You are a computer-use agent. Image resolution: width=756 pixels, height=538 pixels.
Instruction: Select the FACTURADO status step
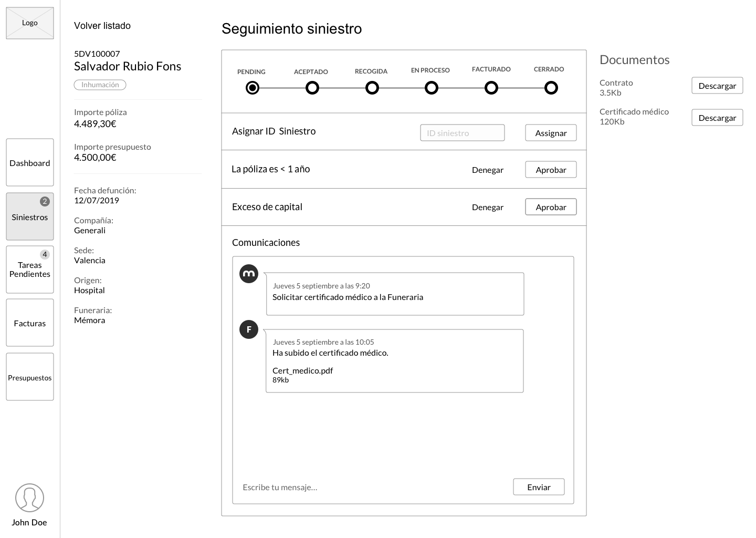(491, 88)
